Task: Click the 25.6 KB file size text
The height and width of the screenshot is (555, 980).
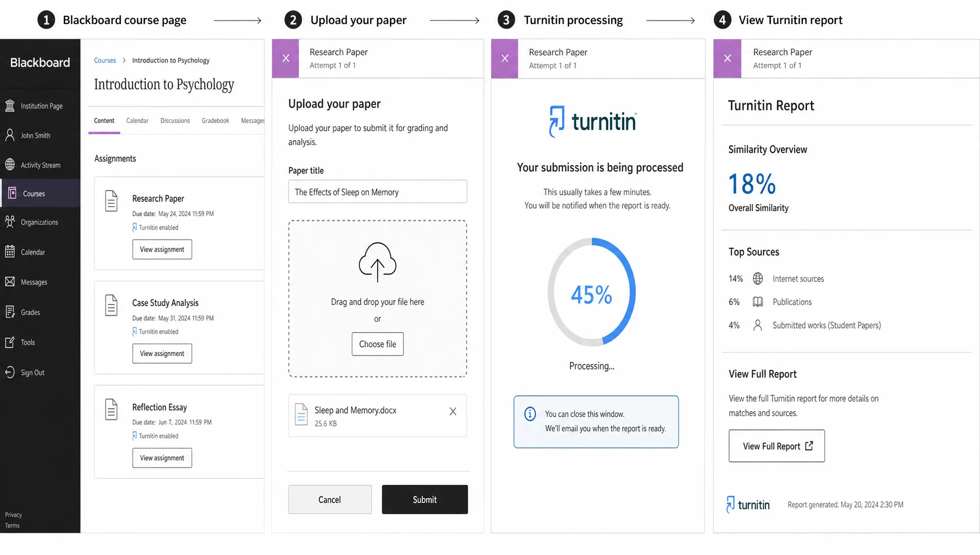Action: (326, 423)
